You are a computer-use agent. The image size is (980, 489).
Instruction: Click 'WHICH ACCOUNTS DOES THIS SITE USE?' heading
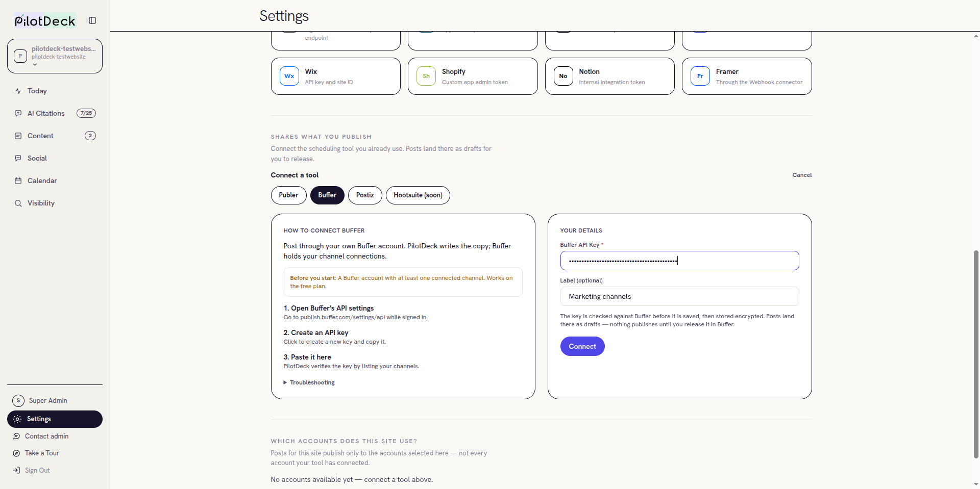pyautogui.click(x=344, y=441)
